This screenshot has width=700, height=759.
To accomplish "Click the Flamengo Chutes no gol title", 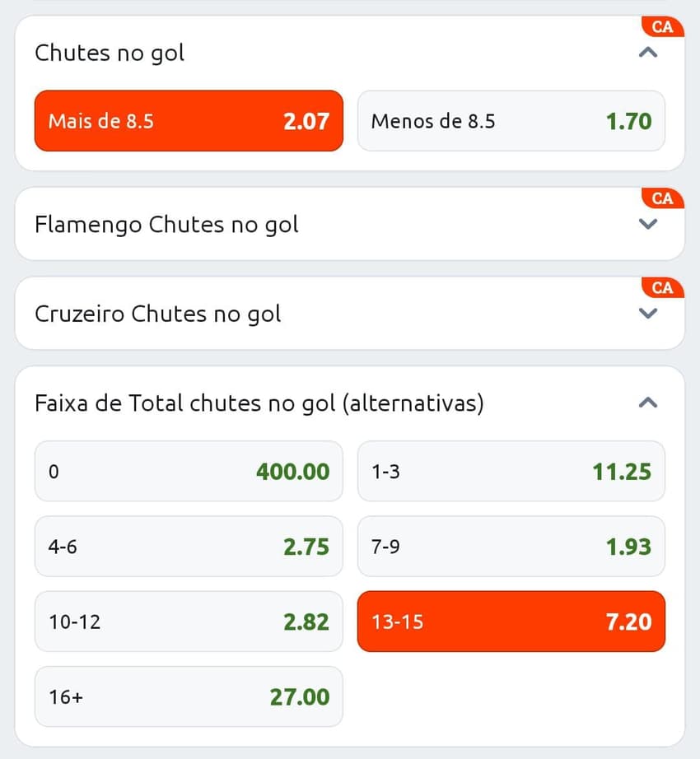I will click(x=166, y=224).
